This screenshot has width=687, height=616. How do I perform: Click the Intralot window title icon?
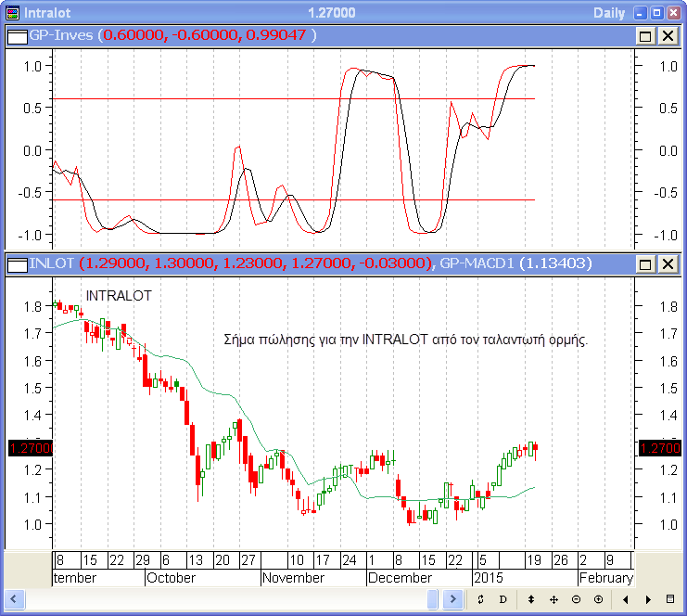click(13, 13)
